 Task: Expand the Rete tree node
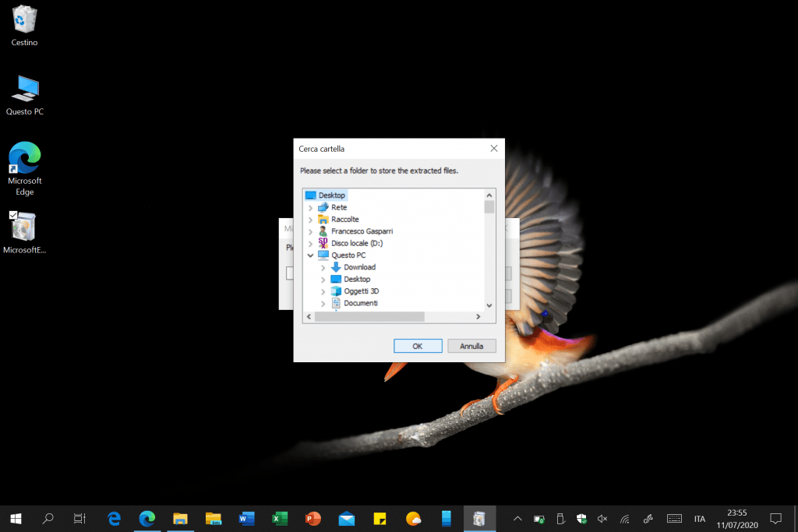311,208
